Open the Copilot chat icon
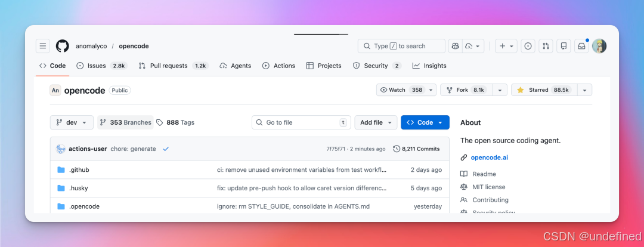 click(x=456, y=46)
